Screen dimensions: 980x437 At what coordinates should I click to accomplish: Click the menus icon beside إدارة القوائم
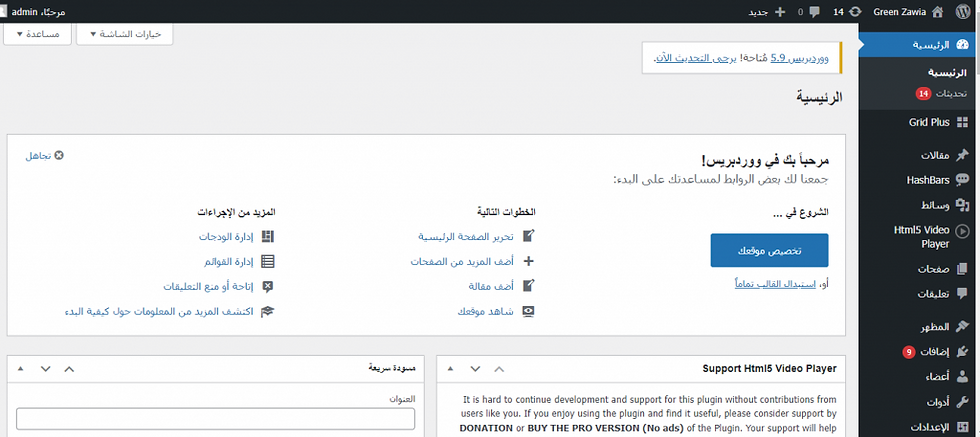tap(268, 261)
